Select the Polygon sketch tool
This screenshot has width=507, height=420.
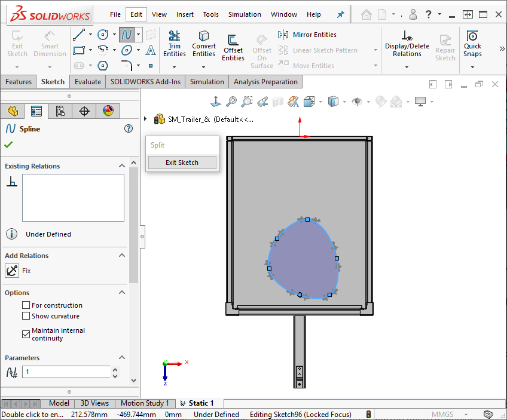pyautogui.click(x=103, y=66)
